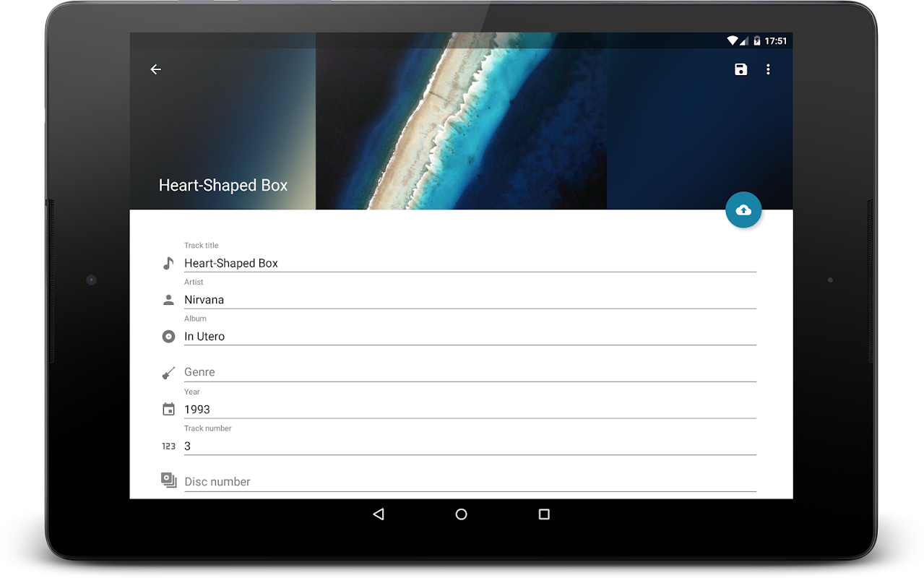Click the disc icon beside Album
Viewport: 924px width, 578px height.
point(168,336)
